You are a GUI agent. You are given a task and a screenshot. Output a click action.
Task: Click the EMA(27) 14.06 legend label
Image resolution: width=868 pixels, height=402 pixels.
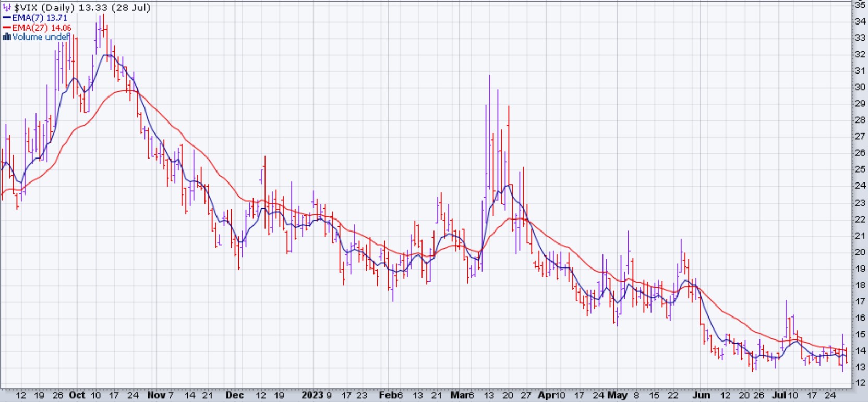tap(42, 28)
